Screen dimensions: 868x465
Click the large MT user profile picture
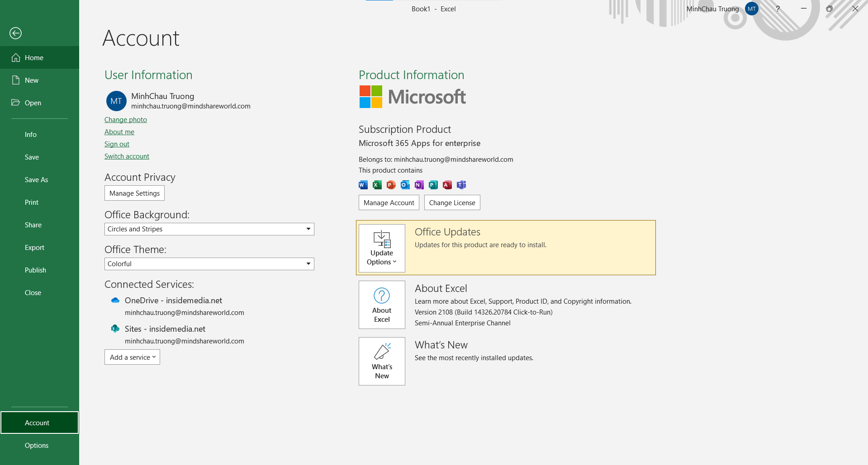(116, 101)
